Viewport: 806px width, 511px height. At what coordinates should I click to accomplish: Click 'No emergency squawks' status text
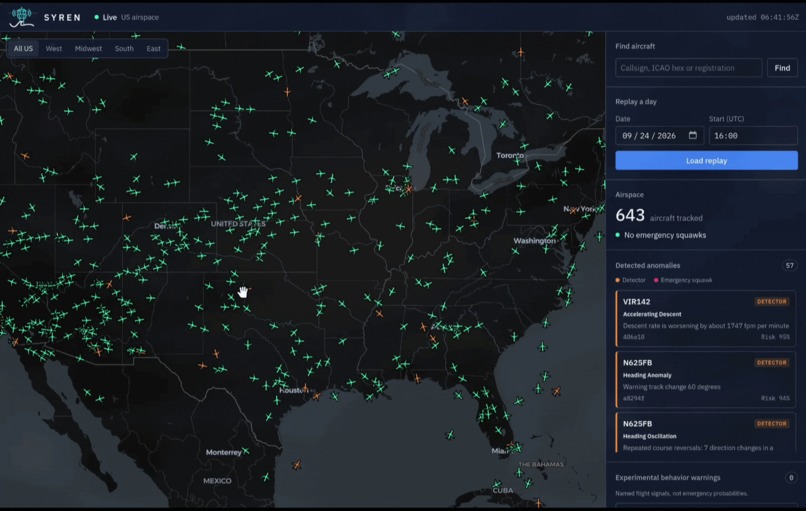(665, 235)
